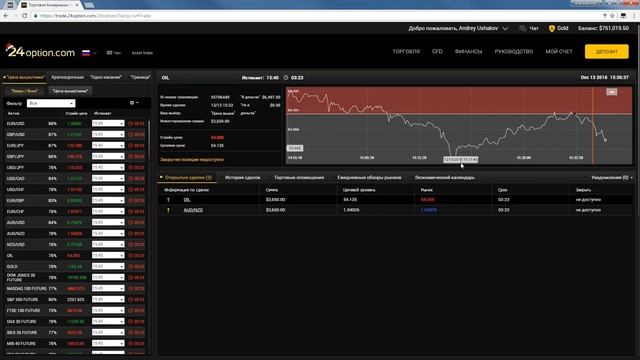Click the countdown timer icon for EUR/USD
The image size is (640, 360).
tap(131, 123)
